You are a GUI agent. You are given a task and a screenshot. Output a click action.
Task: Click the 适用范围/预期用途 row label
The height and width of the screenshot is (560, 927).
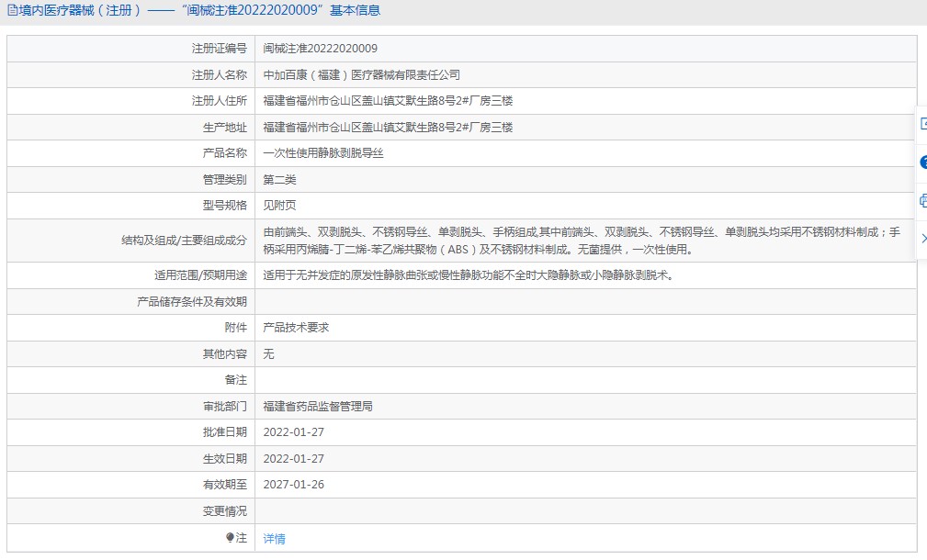coord(200,275)
